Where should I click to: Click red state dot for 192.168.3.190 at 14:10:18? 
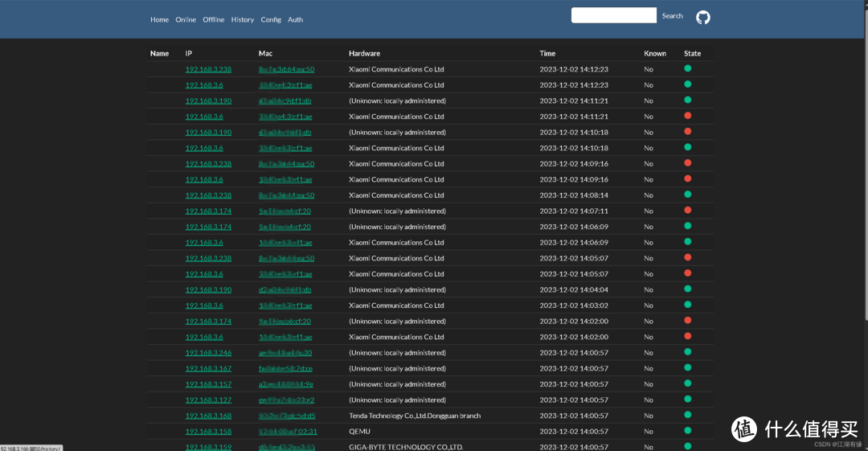687,131
